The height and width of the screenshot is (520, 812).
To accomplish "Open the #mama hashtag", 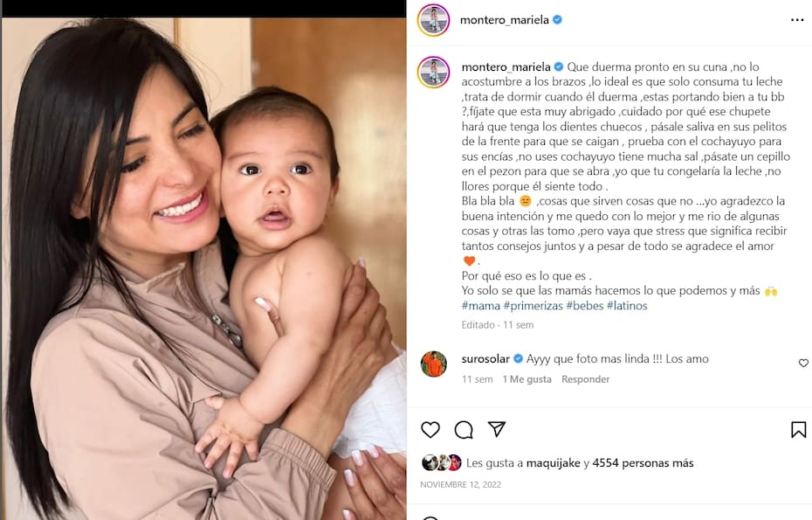I will pyautogui.click(x=481, y=306).
